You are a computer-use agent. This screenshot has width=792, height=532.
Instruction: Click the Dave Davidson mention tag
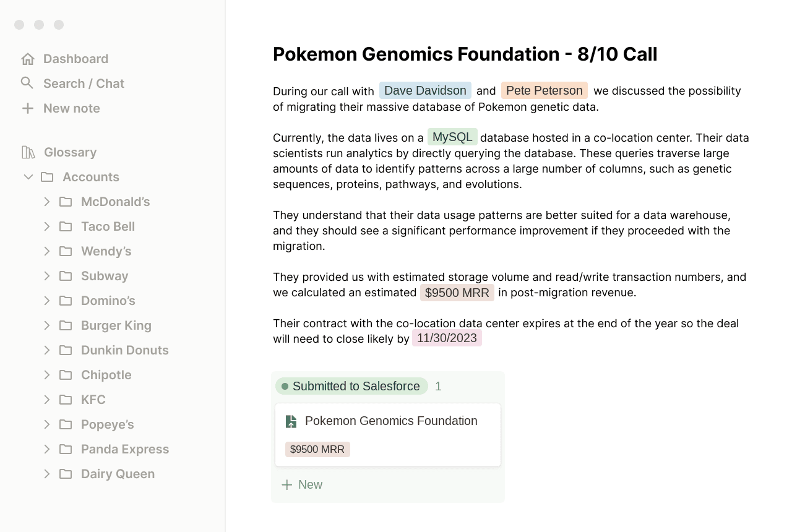[425, 91]
